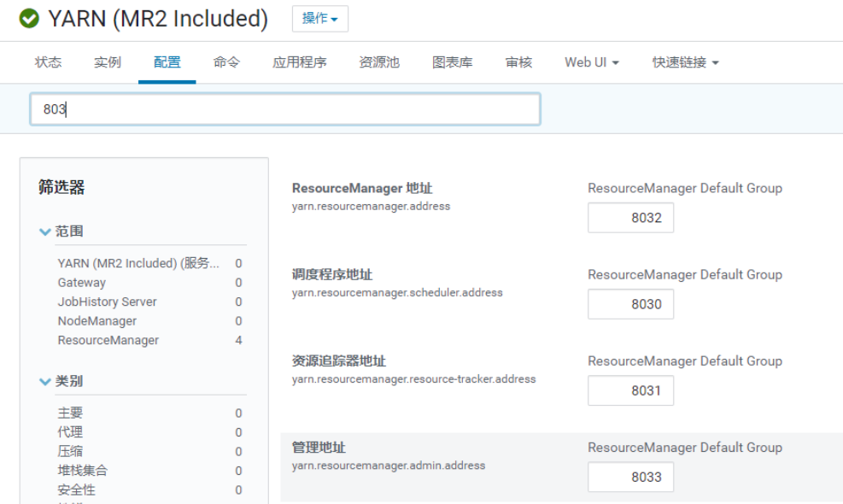Click the 调度程序地址 port field 8030
This screenshot has height=504, width=843.
point(630,304)
